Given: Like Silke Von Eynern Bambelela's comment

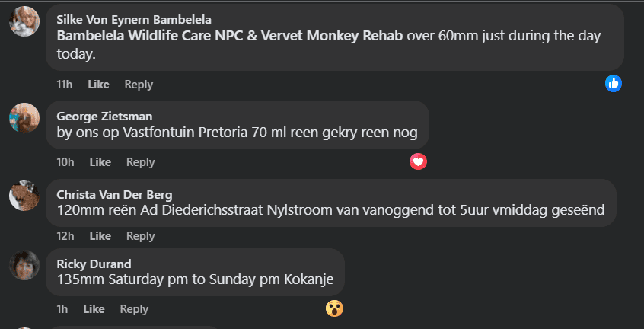Looking at the screenshot, I should [x=99, y=85].
